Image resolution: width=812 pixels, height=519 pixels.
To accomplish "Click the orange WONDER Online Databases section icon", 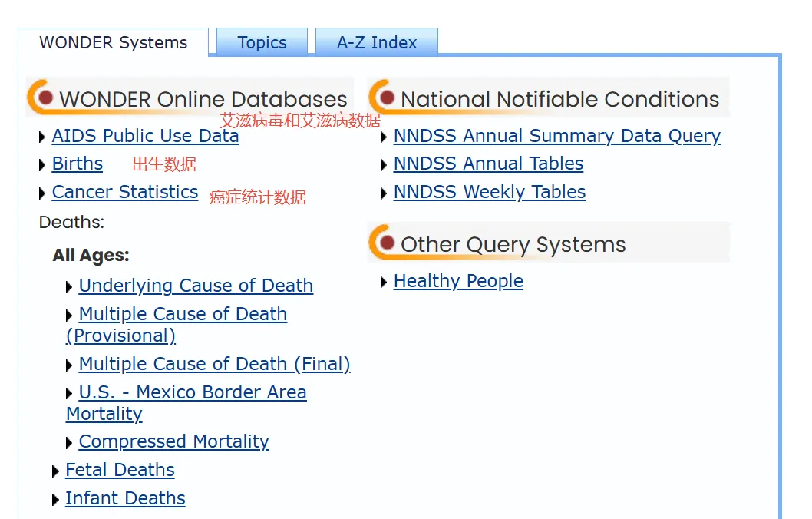I will (x=41, y=97).
